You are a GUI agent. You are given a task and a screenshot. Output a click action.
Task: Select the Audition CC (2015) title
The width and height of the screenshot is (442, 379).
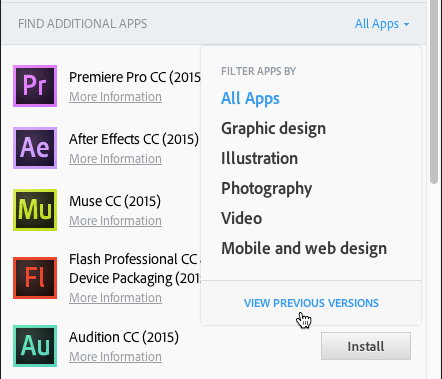(124, 337)
